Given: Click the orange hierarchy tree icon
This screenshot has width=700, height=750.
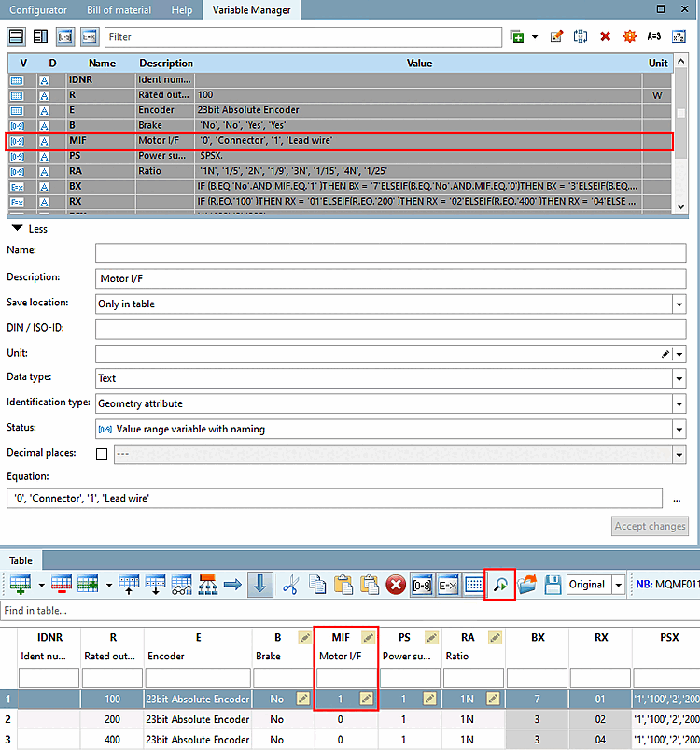Looking at the screenshot, I should (x=208, y=585).
